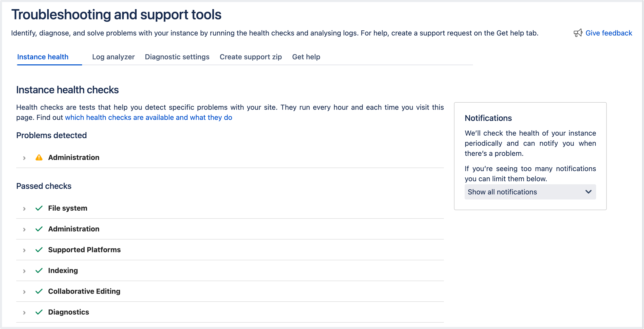Click the Give feedback megaphone icon
The width and height of the screenshot is (644, 329).
pyautogui.click(x=578, y=33)
